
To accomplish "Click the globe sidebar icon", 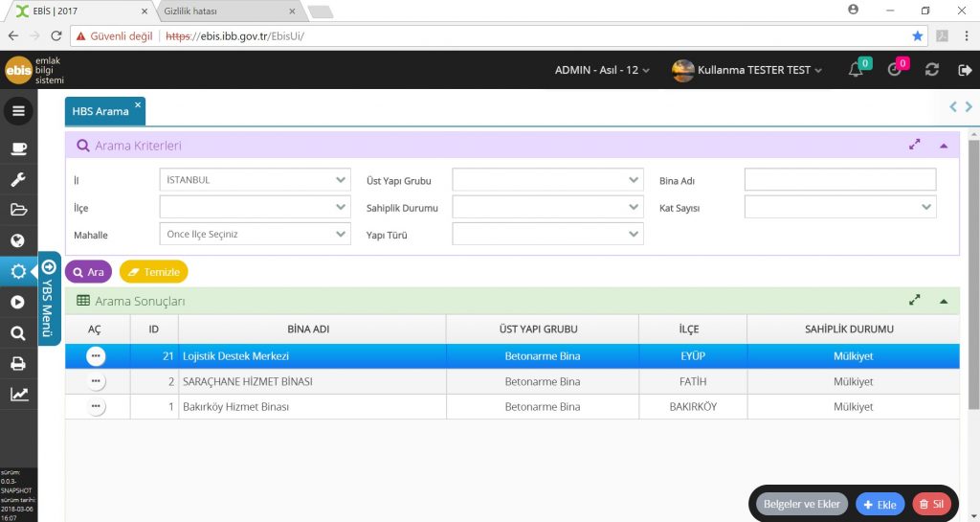I will pos(18,240).
